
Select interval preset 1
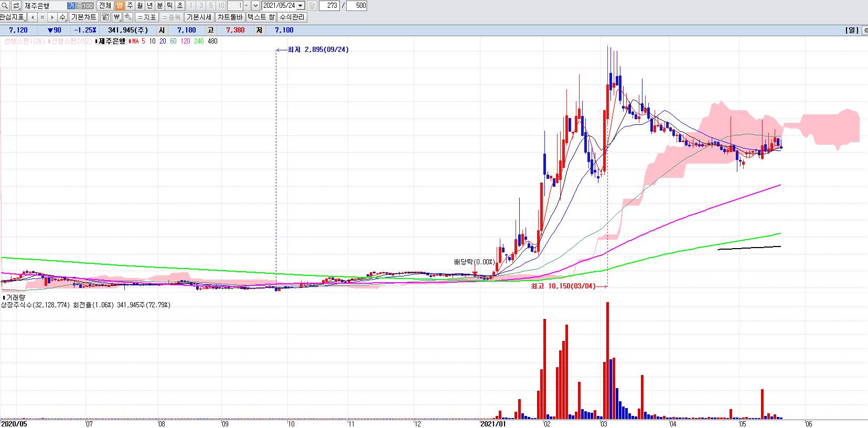(x=191, y=6)
